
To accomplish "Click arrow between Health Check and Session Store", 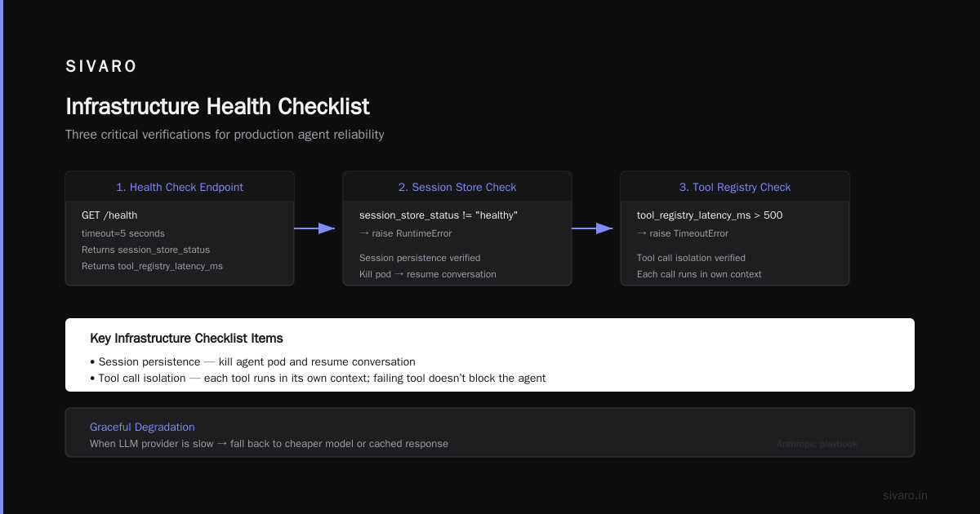I will click(314, 228).
